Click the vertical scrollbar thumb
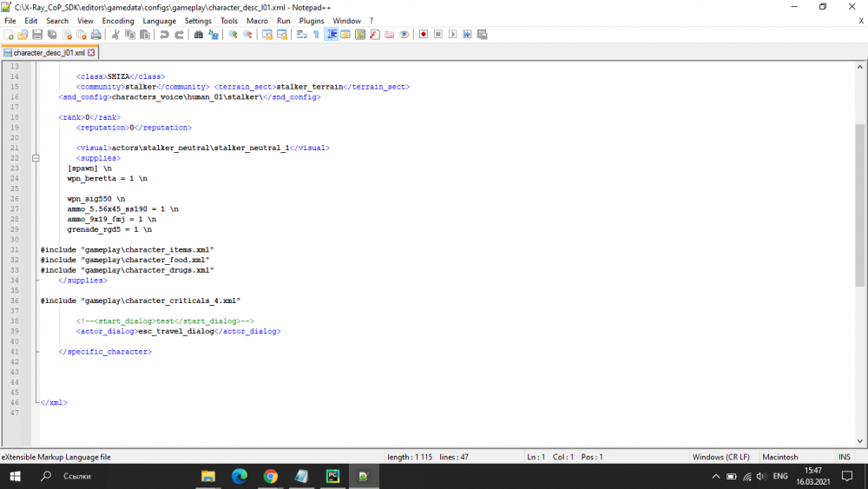 (860, 204)
